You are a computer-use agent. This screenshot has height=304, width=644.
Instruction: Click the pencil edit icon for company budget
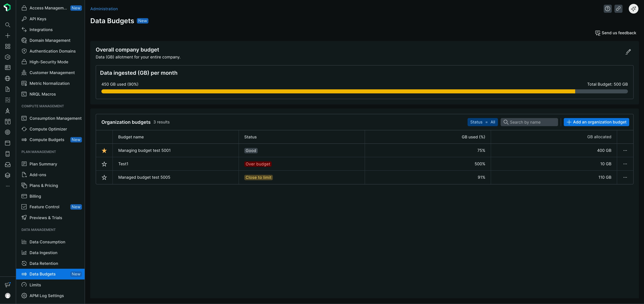(628, 52)
